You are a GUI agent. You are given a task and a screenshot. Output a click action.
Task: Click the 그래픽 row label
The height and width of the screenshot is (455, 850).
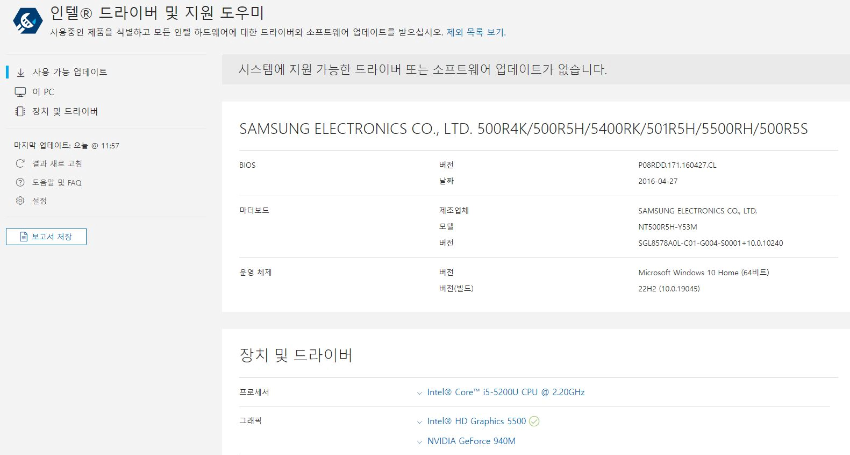click(250, 421)
